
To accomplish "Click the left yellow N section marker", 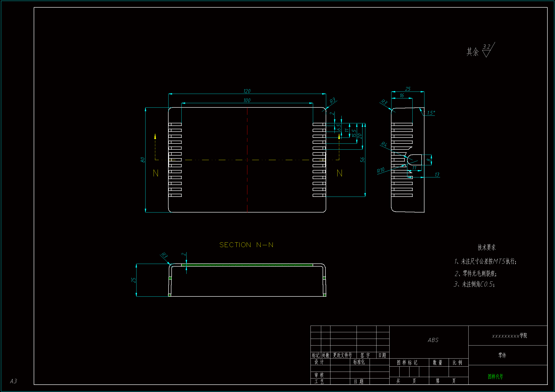I will click(x=156, y=173).
